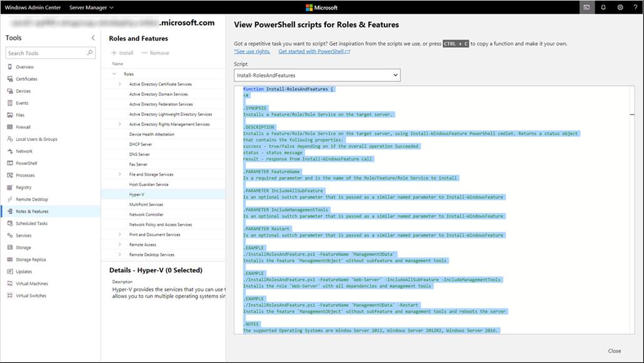This screenshot has height=363, width=644.
Task: Select the Virtual Machines tool icon
Action: (10, 284)
